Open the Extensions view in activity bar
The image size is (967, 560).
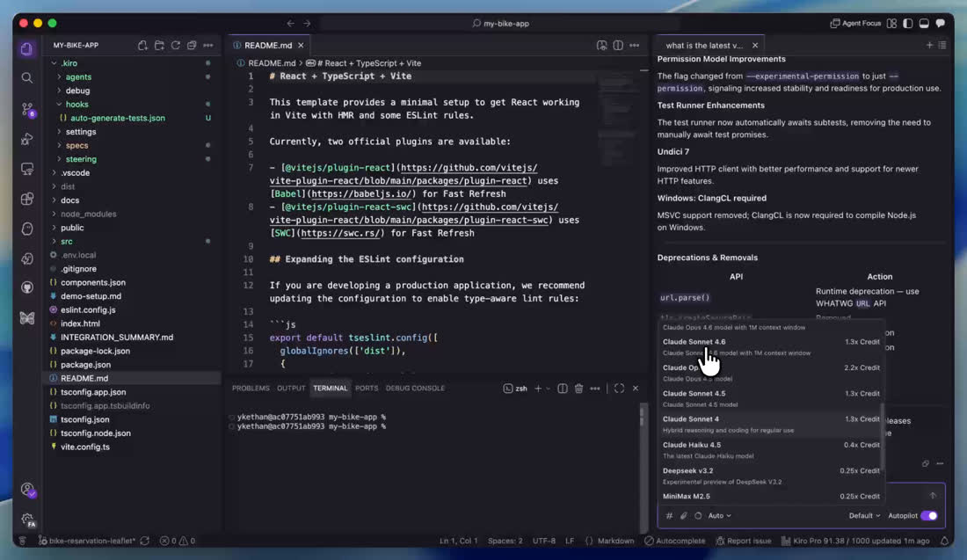[27, 199]
